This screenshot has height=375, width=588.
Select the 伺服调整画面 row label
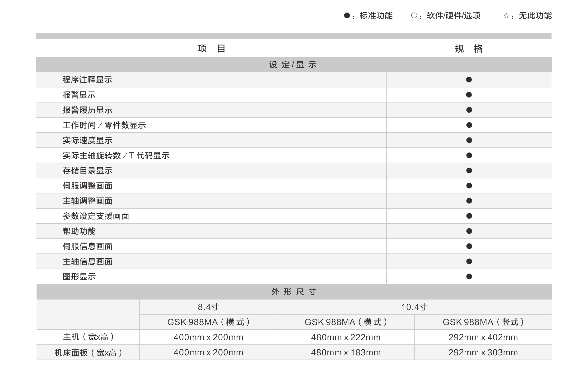(x=87, y=186)
